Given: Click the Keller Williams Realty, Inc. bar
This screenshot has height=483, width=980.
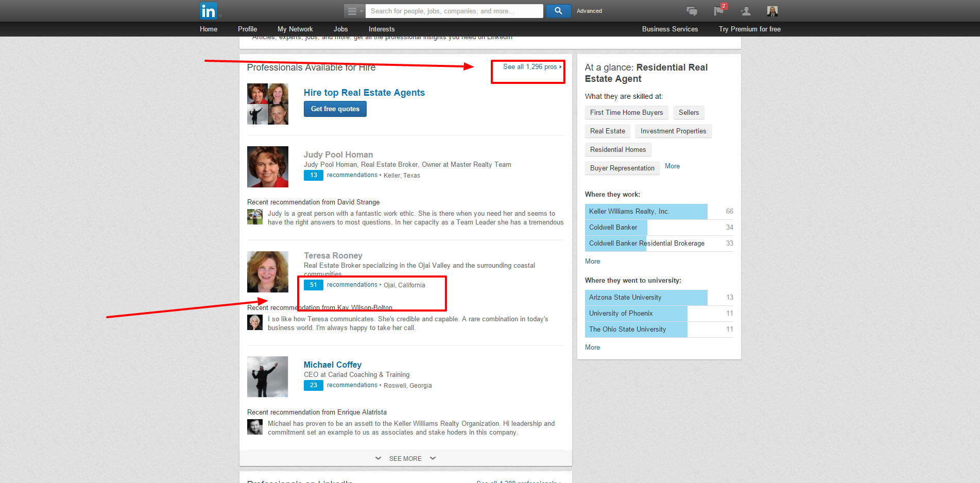Looking at the screenshot, I should (646, 211).
